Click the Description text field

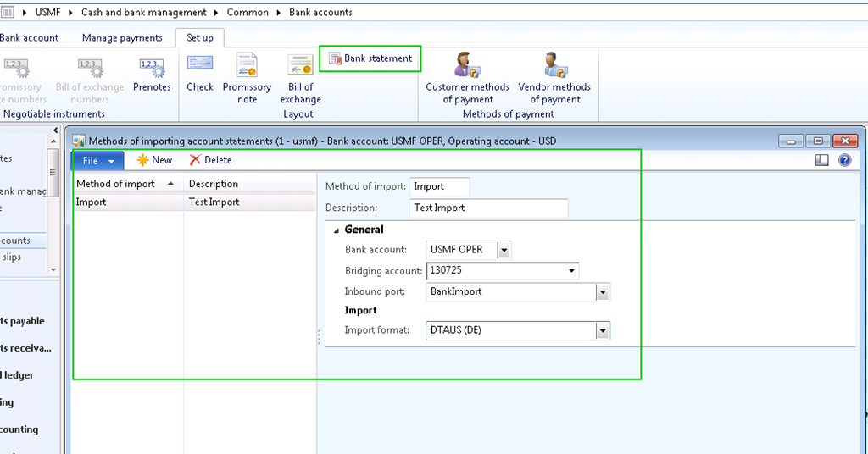pyautogui.click(x=488, y=208)
